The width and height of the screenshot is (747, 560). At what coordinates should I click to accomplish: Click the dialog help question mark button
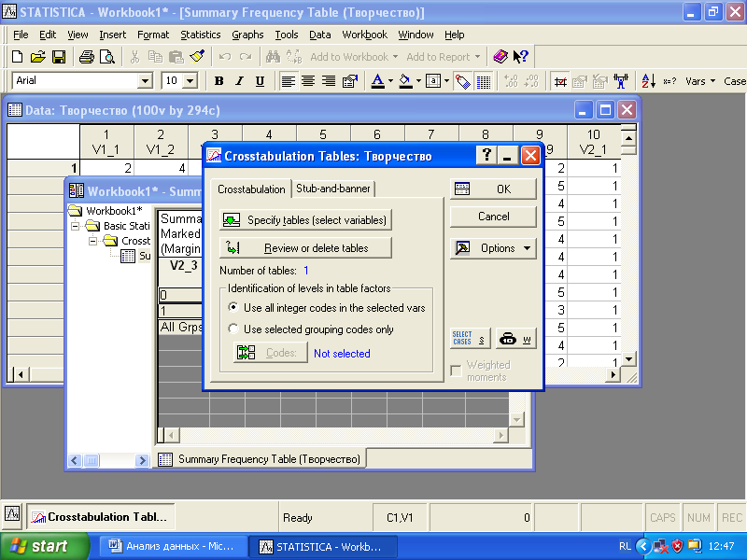(x=486, y=155)
